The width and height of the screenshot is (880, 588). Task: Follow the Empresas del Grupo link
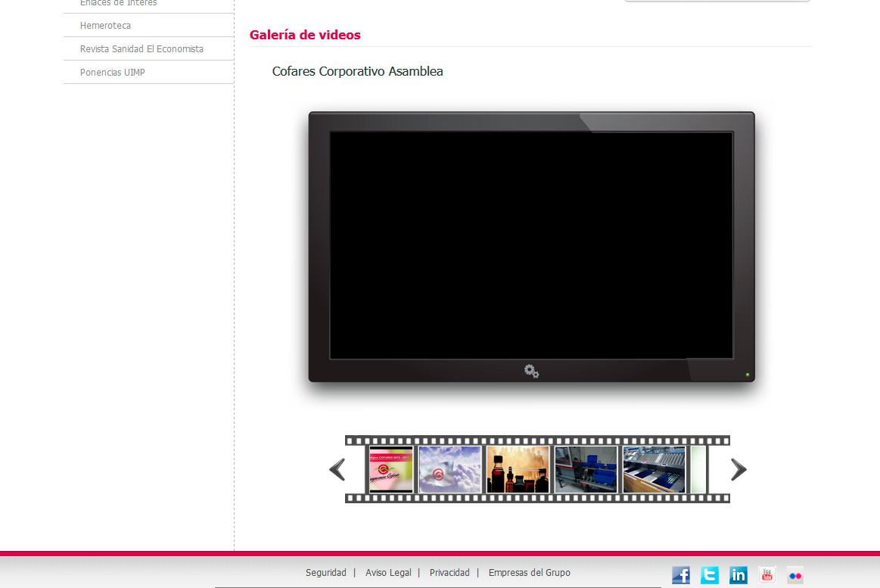529,573
